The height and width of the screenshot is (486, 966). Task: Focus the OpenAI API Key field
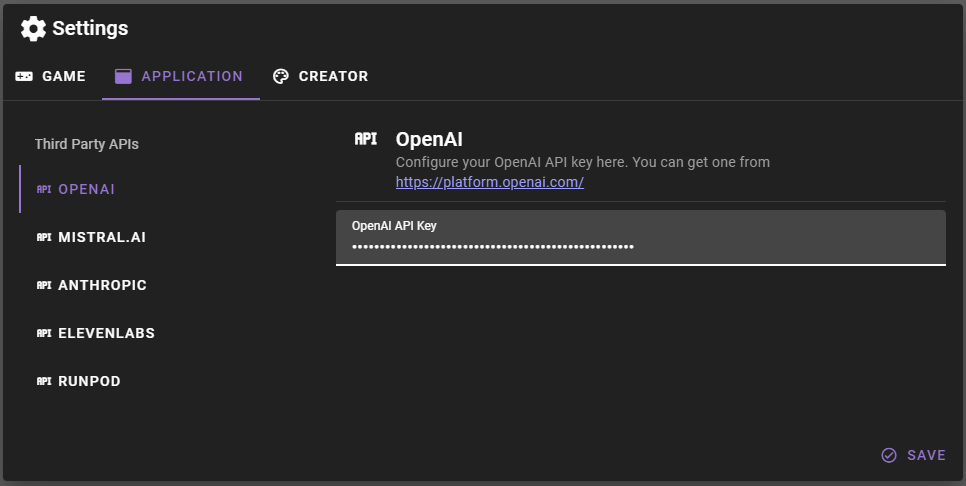pyautogui.click(x=641, y=238)
